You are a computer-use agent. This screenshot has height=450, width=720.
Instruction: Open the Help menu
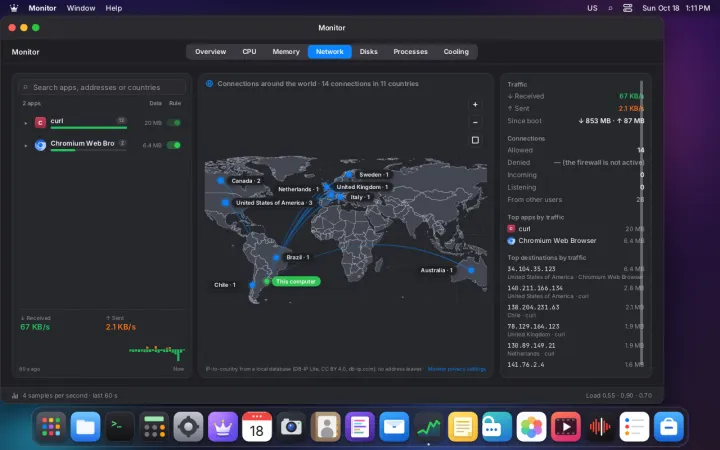pos(113,8)
